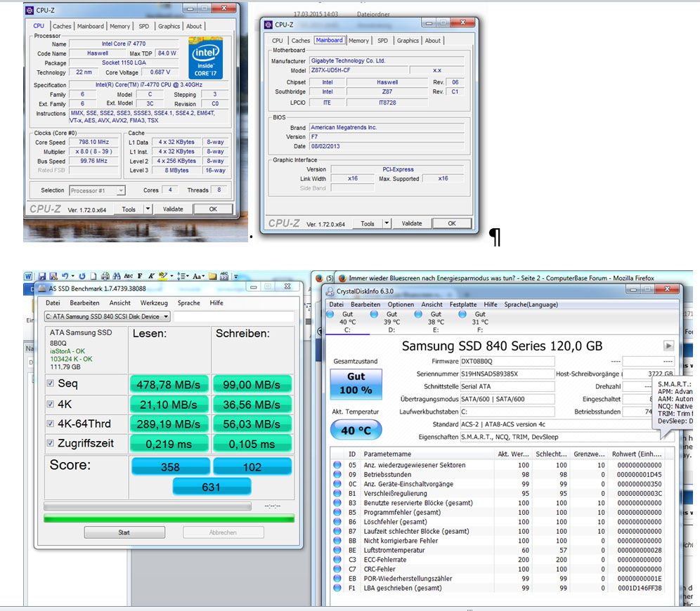
Task: Click the blue health orb for drive E:
Action: click(x=418, y=315)
